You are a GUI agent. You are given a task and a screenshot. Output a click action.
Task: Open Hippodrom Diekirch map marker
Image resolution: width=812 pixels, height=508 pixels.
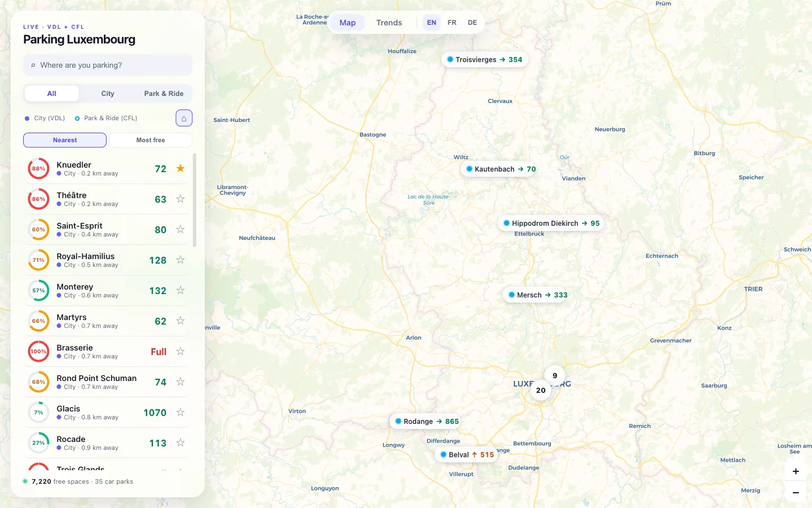click(551, 223)
